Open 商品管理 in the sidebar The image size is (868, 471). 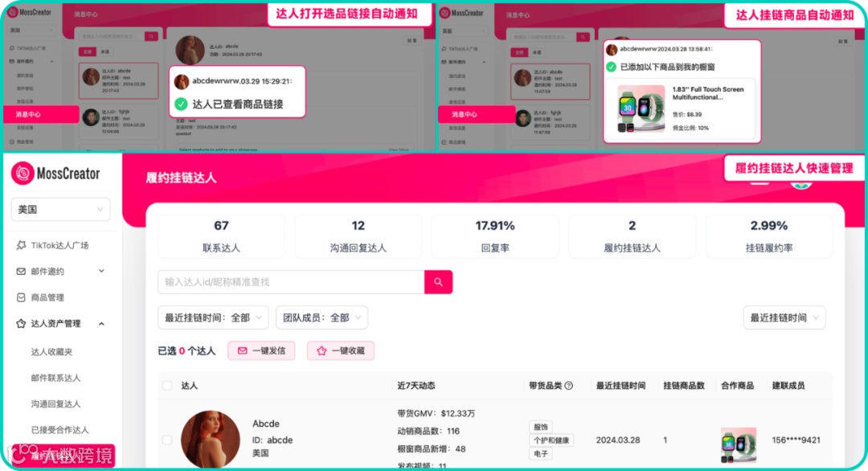click(x=47, y=297)
